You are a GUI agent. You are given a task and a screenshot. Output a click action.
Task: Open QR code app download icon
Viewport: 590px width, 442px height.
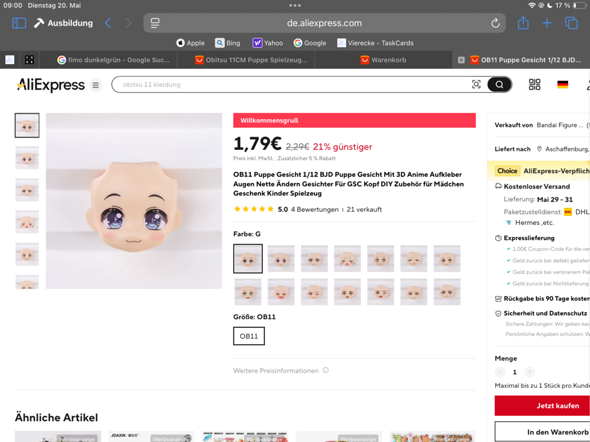[x=534, y=85]
